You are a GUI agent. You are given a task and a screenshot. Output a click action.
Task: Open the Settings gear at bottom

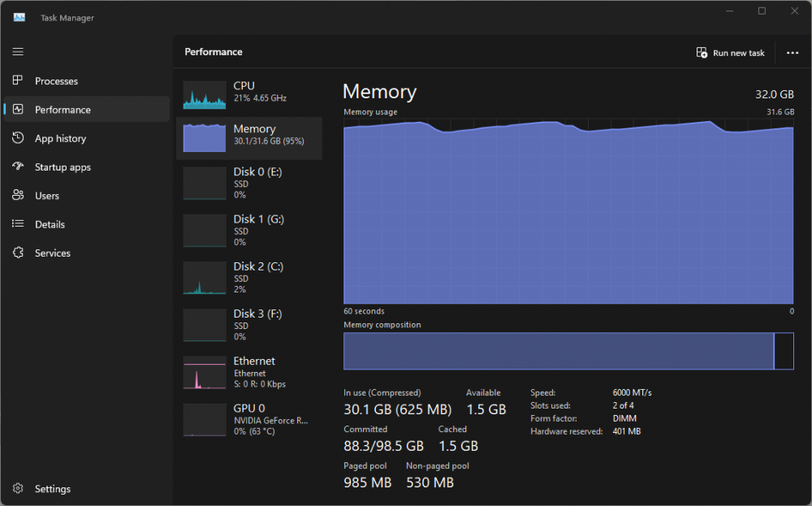click(x=18, y=488)
